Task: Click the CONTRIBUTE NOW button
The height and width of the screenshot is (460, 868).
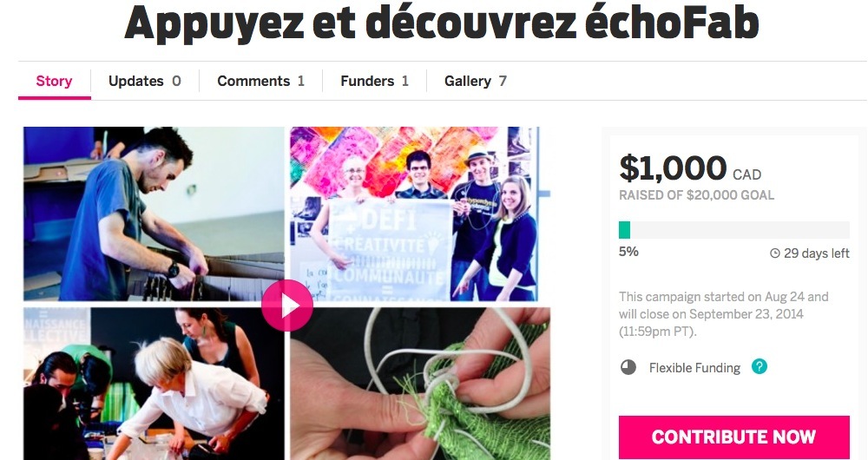Action: [734, 437]
